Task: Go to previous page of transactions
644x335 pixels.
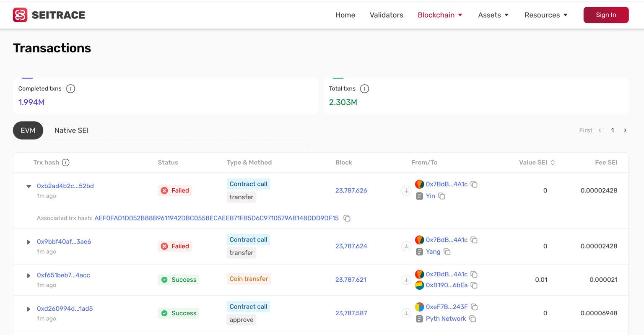Action: 600,131
